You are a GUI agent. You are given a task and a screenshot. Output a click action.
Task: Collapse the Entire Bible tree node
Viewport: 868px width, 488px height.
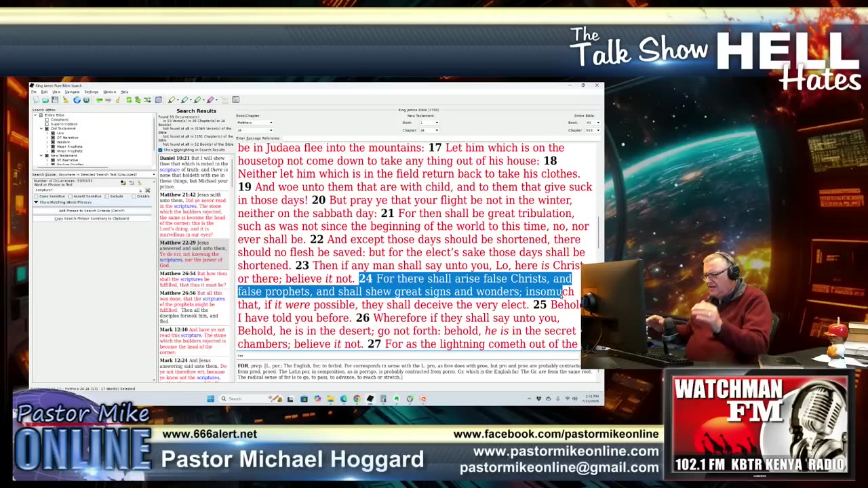pos(35,115)
